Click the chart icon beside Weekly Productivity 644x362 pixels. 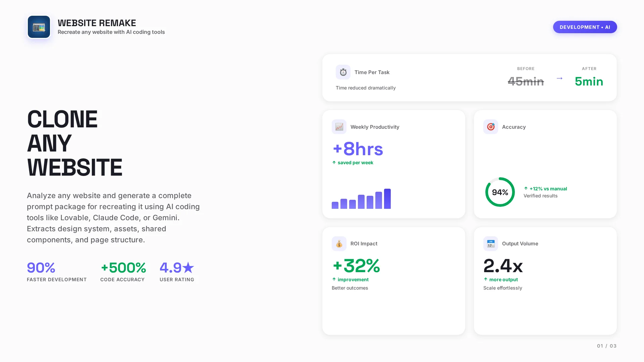pyautogui.click(x=339, y=127)
